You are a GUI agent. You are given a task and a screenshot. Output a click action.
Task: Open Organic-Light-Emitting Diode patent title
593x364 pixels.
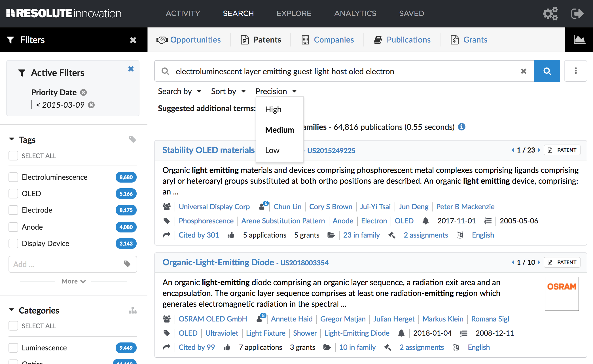click(x=218, y=262)
